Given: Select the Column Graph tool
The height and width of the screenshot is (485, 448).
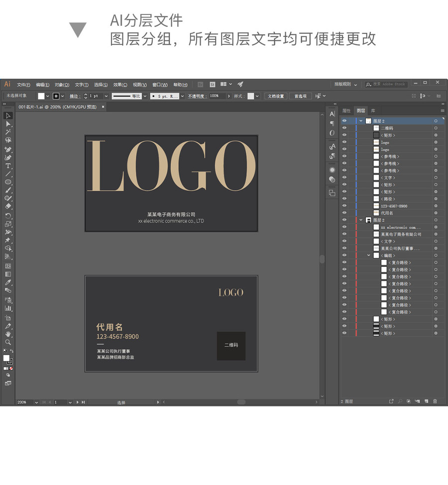Looking at the screenshot, I should 8,308.
